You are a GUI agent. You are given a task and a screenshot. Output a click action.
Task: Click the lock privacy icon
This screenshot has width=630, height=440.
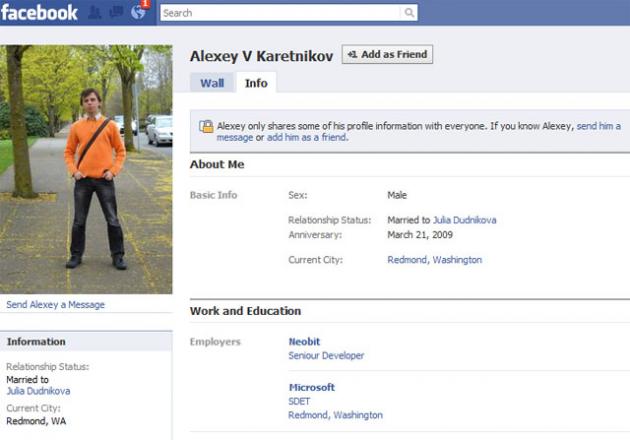[207, 126]
